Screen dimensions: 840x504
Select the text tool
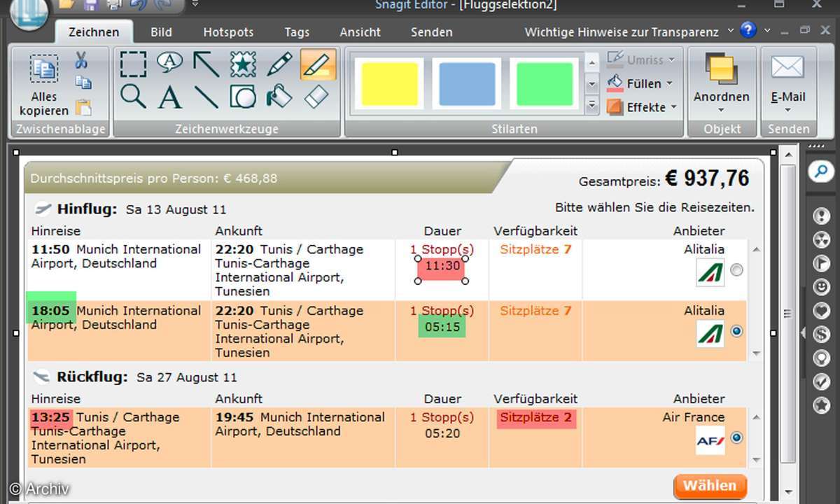[170, 97]
